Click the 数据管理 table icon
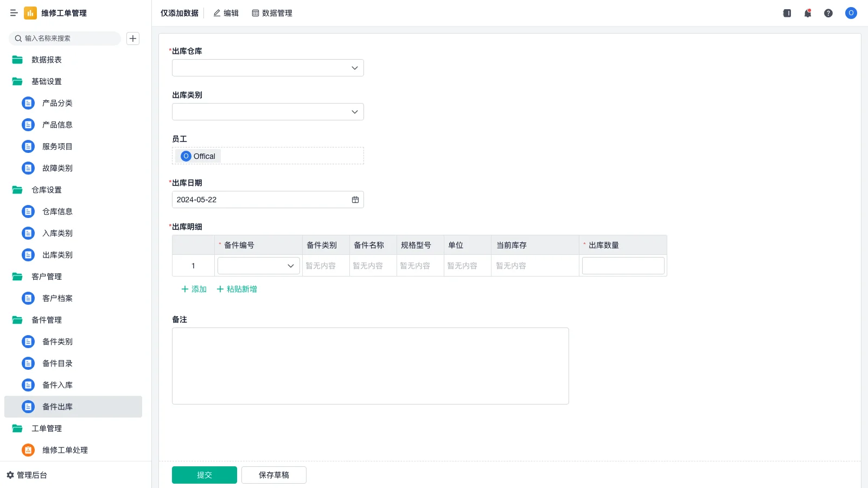 click(256, 13)
